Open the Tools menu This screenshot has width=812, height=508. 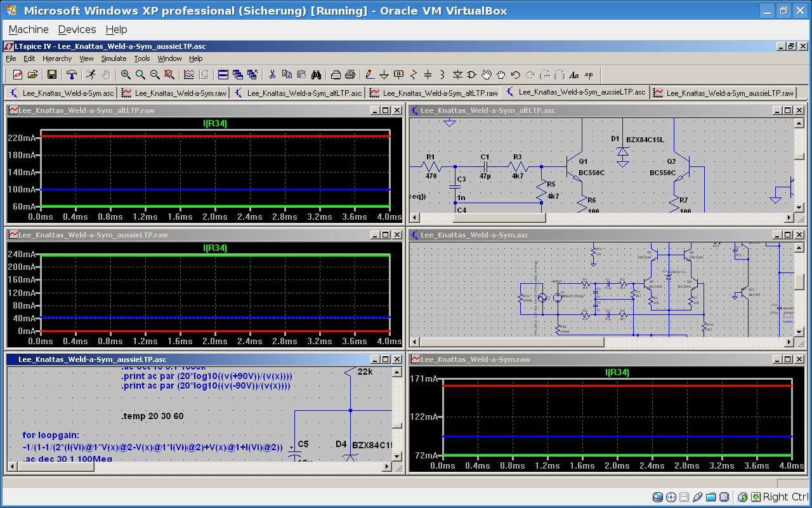point(142,58)
